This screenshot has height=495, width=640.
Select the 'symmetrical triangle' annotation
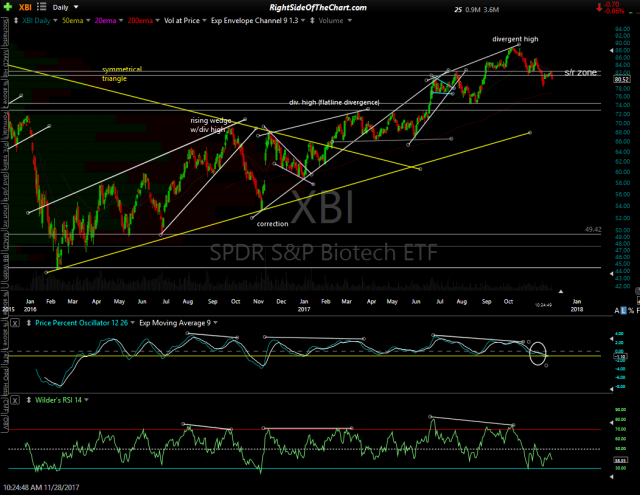coord(122,74)
